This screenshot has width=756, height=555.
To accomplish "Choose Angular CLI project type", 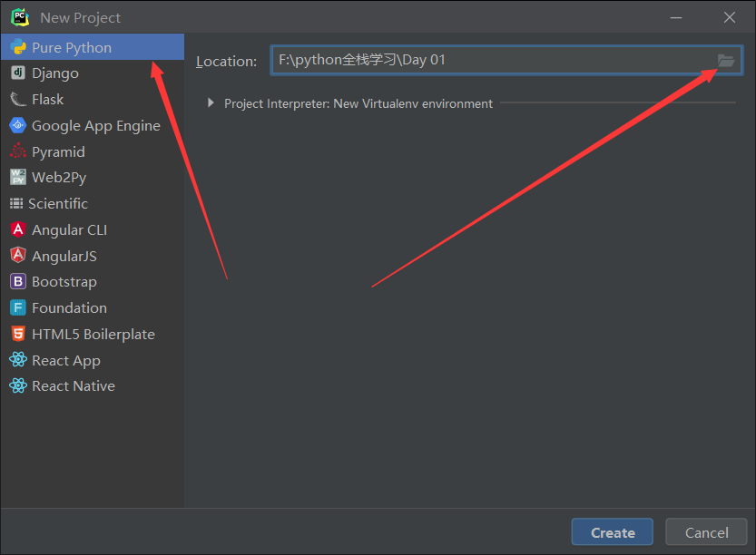I will (92, 229).
